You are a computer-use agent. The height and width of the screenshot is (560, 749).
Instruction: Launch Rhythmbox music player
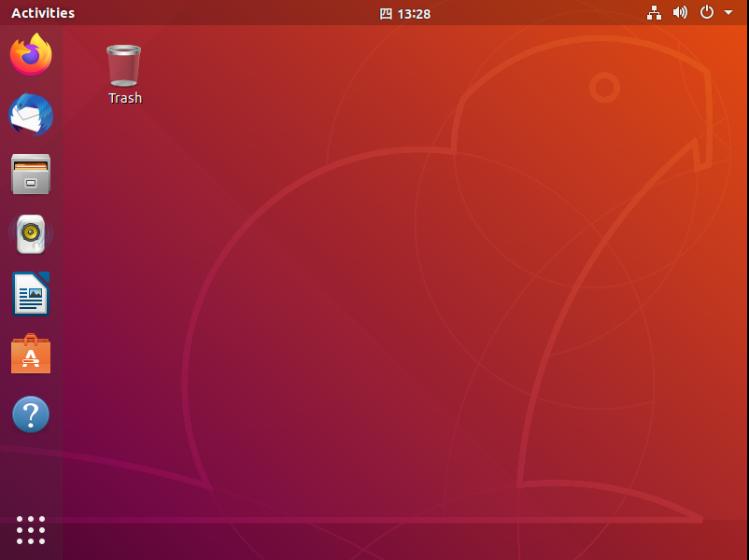31,234
